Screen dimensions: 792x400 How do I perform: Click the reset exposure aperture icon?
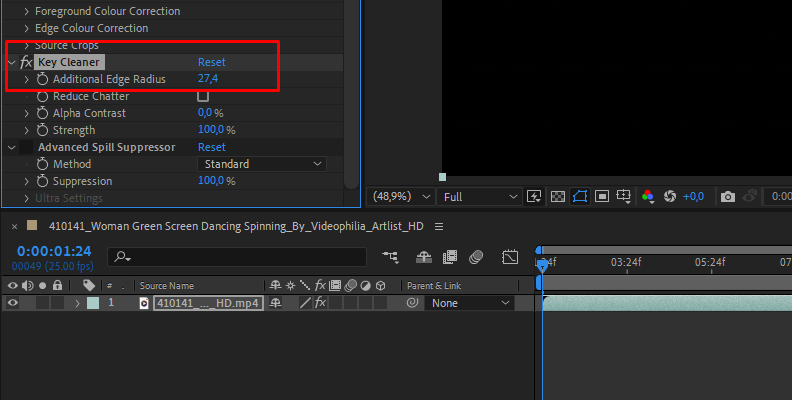coord(670,196)
